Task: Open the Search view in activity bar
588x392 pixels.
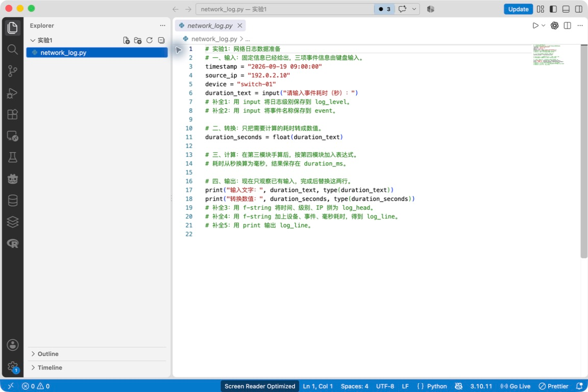Action: [12, 49]
